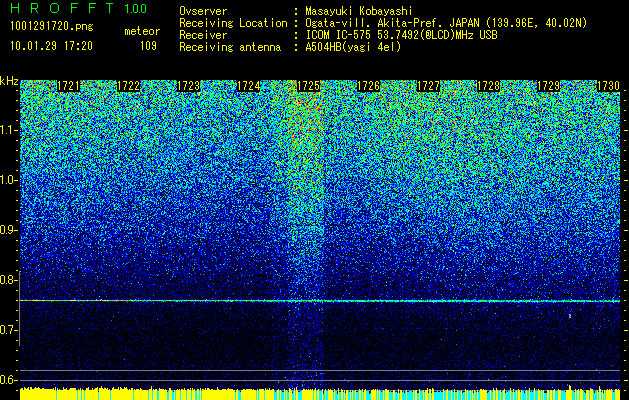Click the Receiving antenna label
The width and height of the screenshot is (629, 400).
[x=230, y=47]
